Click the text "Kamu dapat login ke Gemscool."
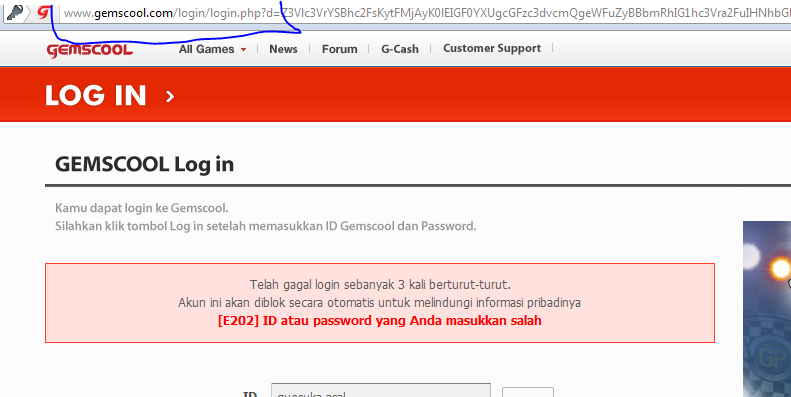Screen dimensions: 791x397 click(142, 208)
